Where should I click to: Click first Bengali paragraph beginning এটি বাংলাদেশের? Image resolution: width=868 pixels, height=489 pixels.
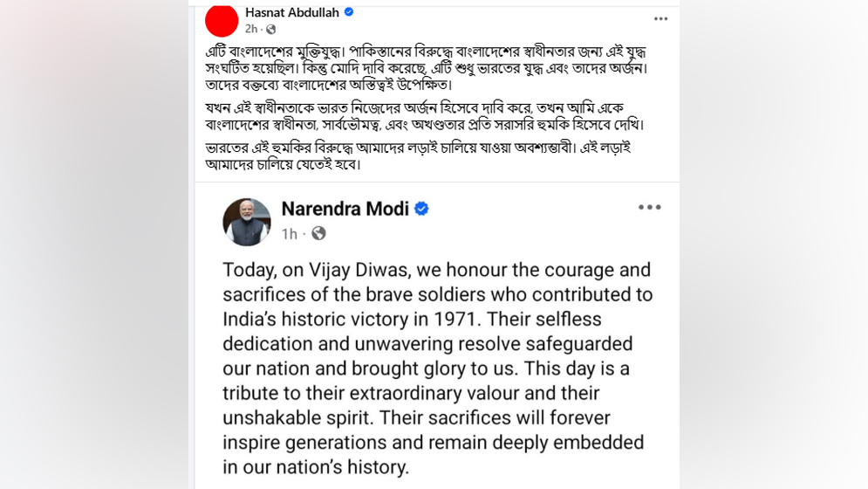(x=427, y=68)
